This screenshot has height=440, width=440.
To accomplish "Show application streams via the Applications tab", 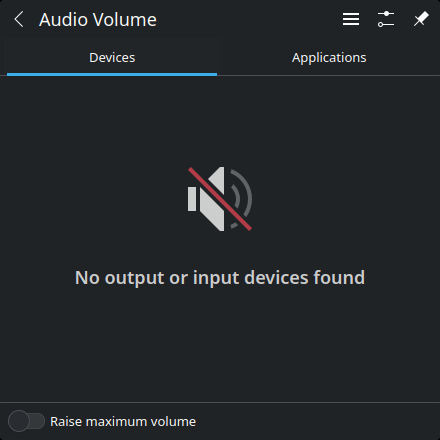I will point(329,57).
